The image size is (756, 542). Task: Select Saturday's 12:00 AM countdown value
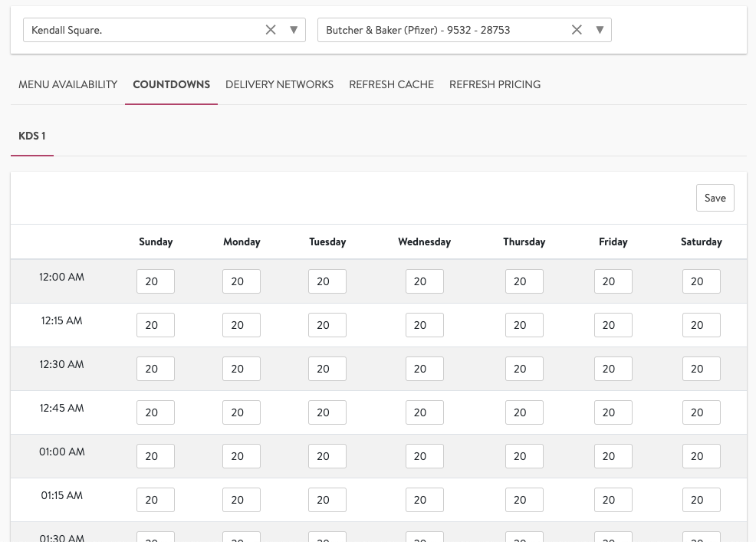tap(702, 281)
